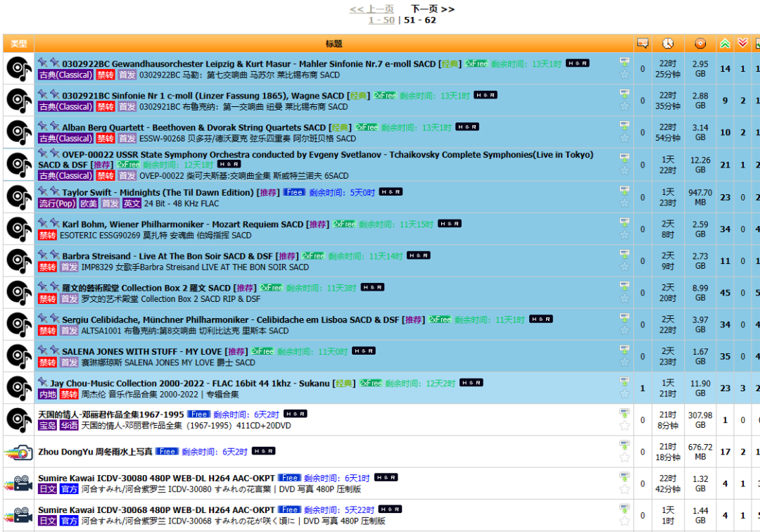Click the H&R badge on Zhou DongYu row
Image resolution: width=760 pixels, height=532 pixels.
coord(264,451)
